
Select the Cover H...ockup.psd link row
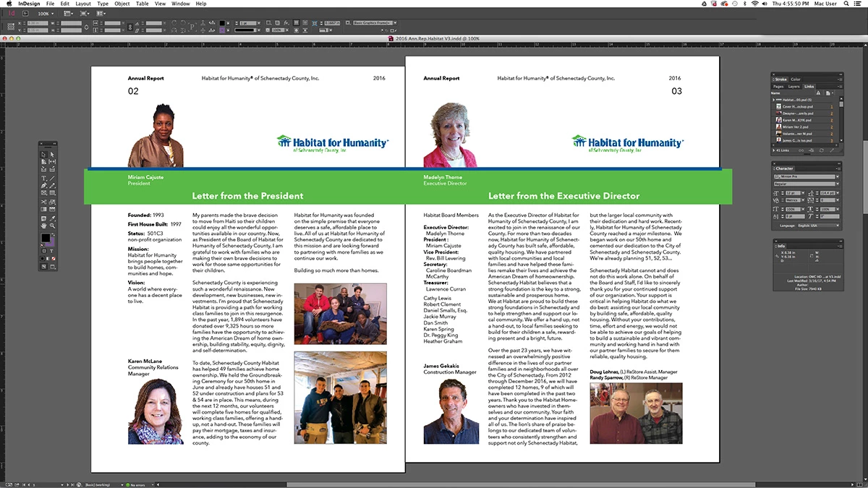pyautogui.click(x=804, y=106)
